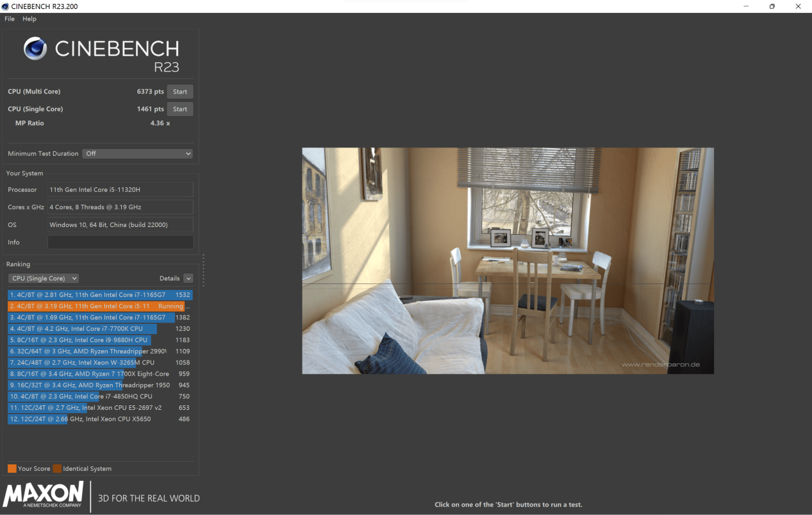Viewport: 812px width, 515px height.
Task: Expand the ranking Details arrow button
Action: coord(188,278)
